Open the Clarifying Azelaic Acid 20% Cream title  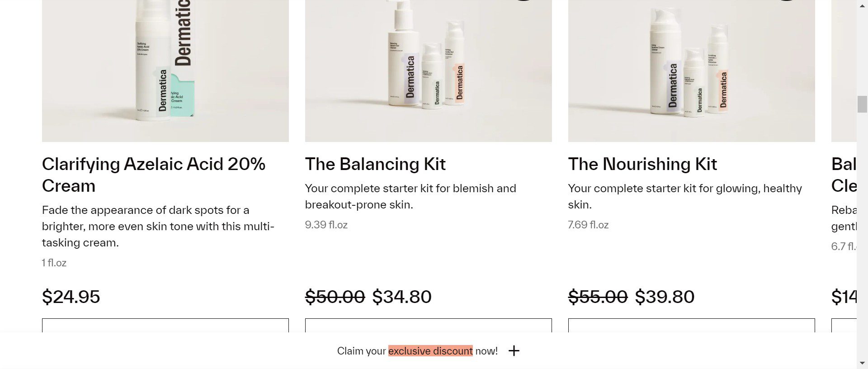[153, 175]
